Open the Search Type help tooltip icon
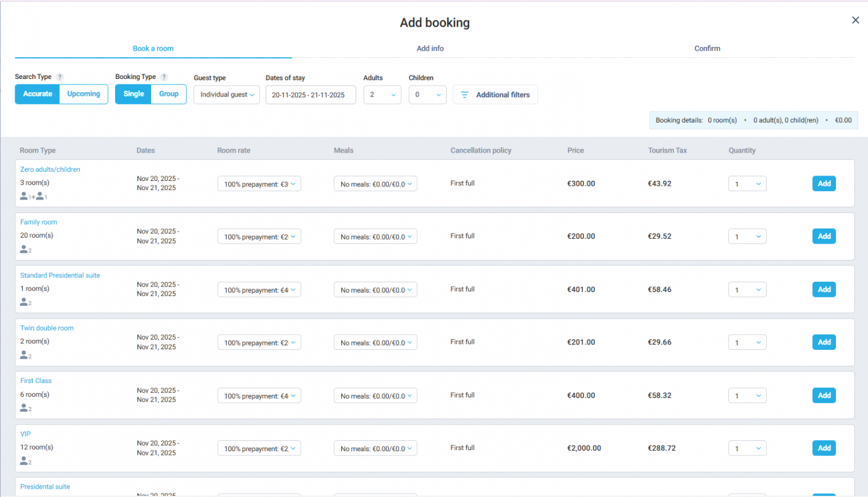868x497 pixels. click(59, 77)
